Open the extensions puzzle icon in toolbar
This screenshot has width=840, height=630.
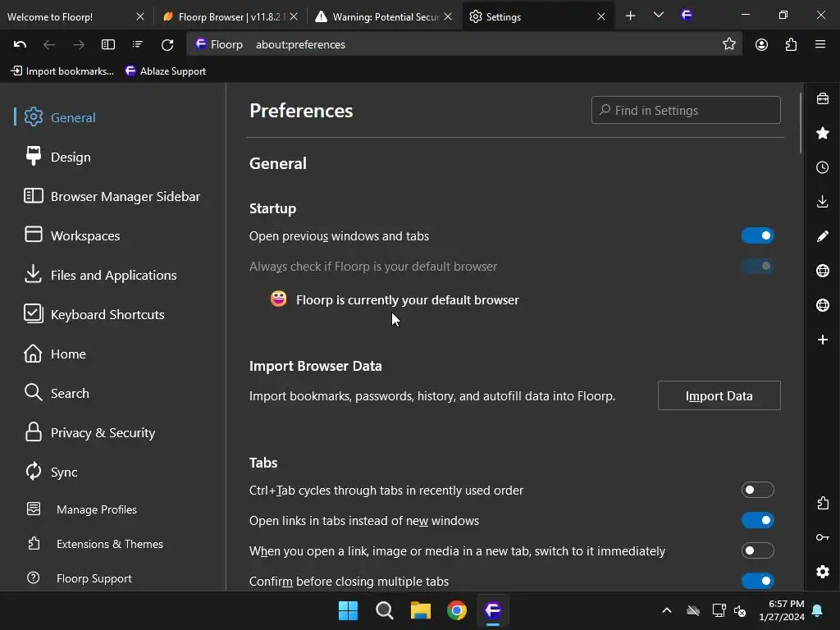792,44
